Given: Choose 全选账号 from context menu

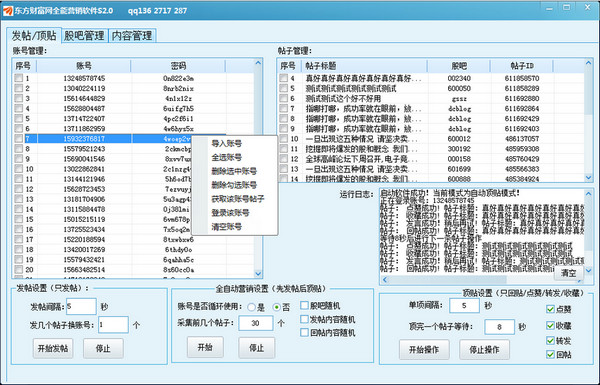Looking at the screenshot, I should 227,157.
